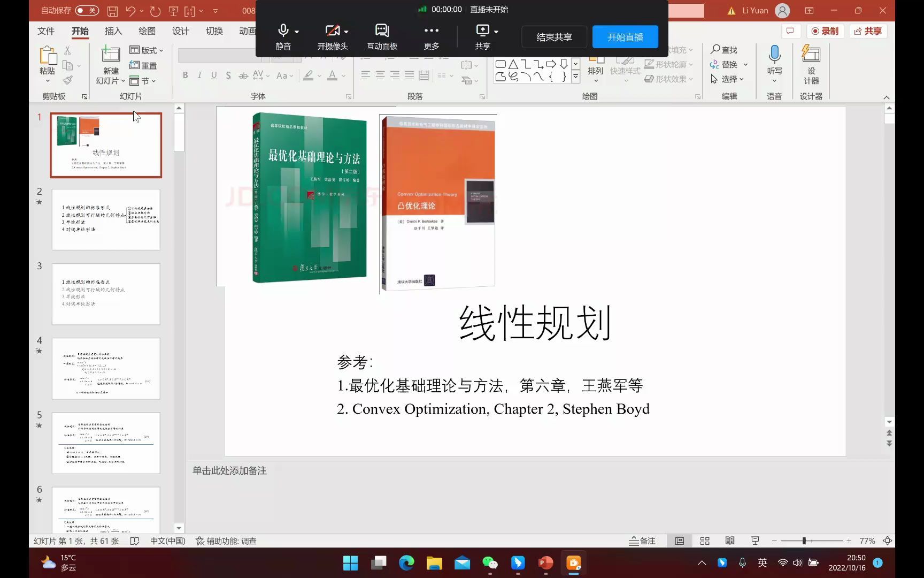Click the 查找 find button
Viewport: 924px width, 578px height.
click(724, 50)
